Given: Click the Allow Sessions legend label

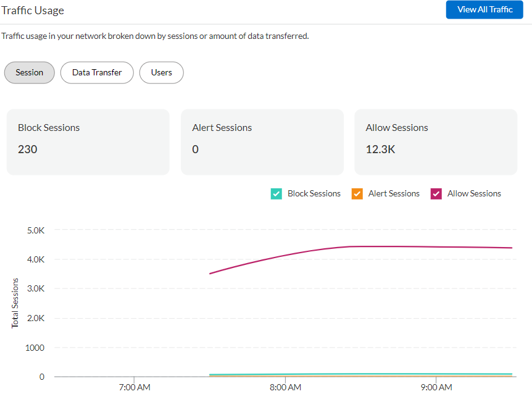Looking at the screenshot, I should click(x=474, y=194).
